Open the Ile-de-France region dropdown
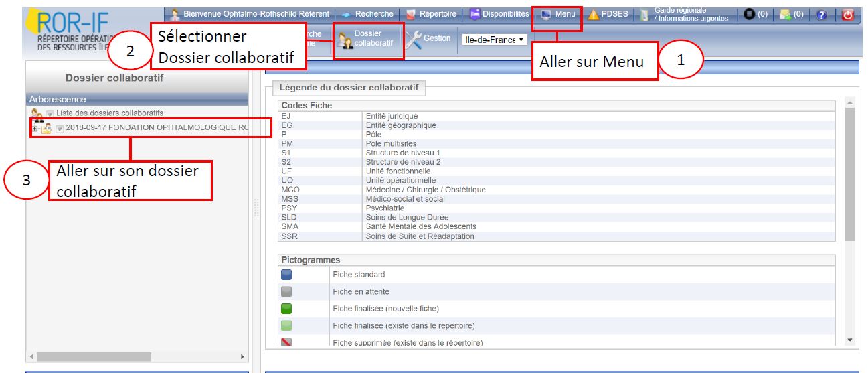Viewport: 868px width, 373px height. point(494,40)
